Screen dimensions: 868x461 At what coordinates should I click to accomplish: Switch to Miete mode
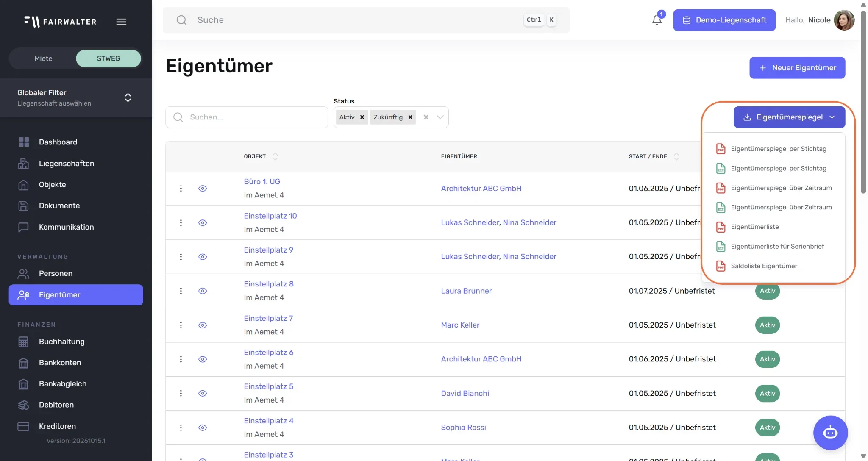point(43,58)
